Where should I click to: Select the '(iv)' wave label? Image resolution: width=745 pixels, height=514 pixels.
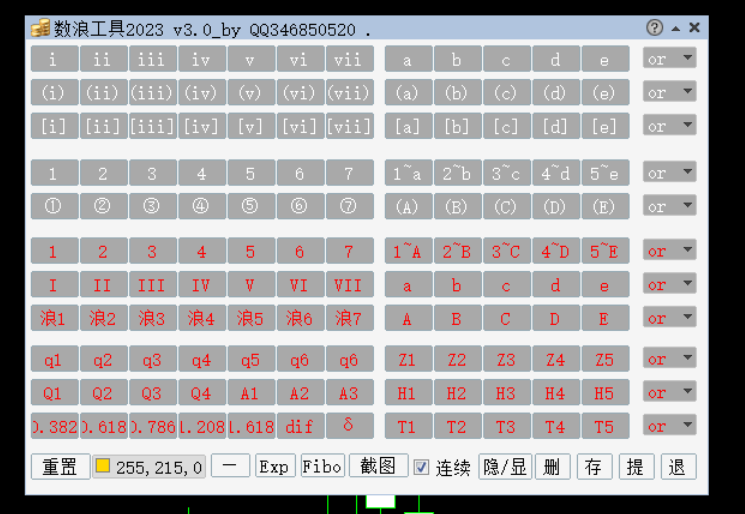[201, 92]
